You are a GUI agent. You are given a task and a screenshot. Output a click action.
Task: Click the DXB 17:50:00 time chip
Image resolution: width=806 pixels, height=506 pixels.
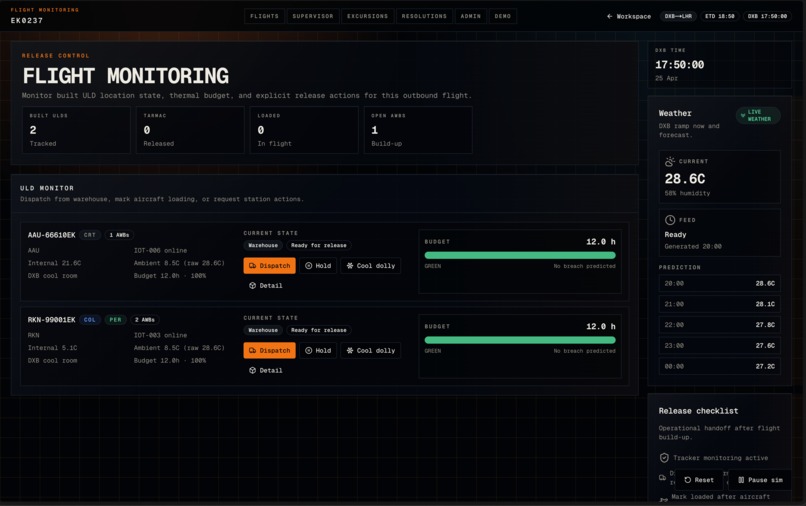click(x=767, y=16)
